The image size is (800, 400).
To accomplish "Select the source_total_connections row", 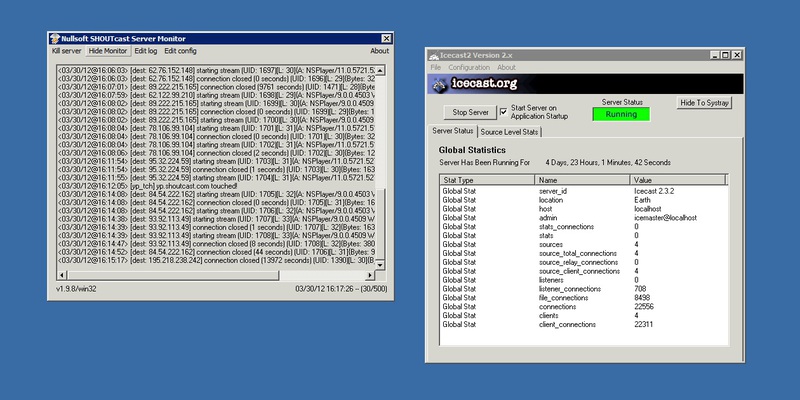I will [583, 253].
